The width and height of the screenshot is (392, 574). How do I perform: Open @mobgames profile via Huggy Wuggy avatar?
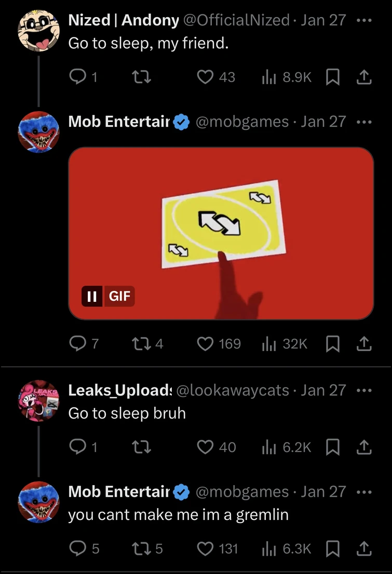pyautogui.click(x=39, y=131)
